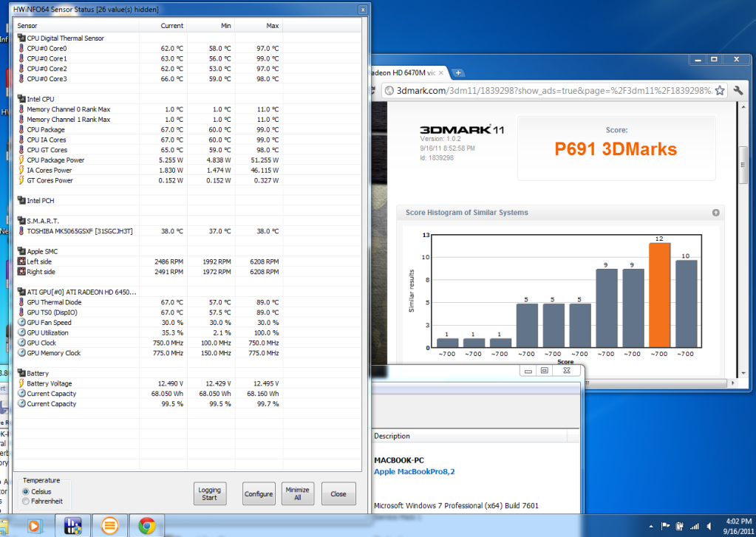Select the TOSHIBA MK5065GSXF drive row
Image resolution: width=756 pixels, height=537 pixels.
(188, 231)
